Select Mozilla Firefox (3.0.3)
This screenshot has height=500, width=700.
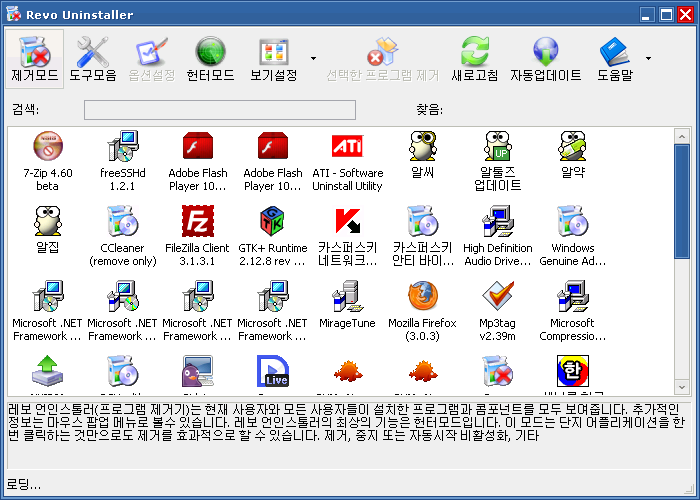(422, 312)
